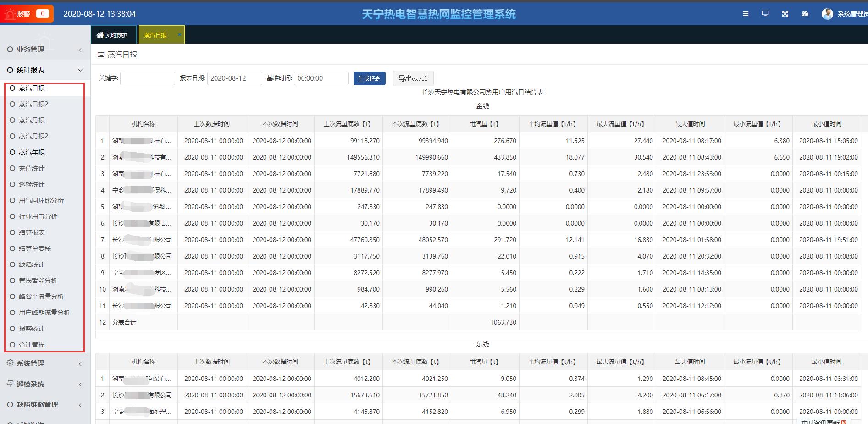
Task: Open the 报表日期 field showing 2020-08-12
Action: click(234, 78)
